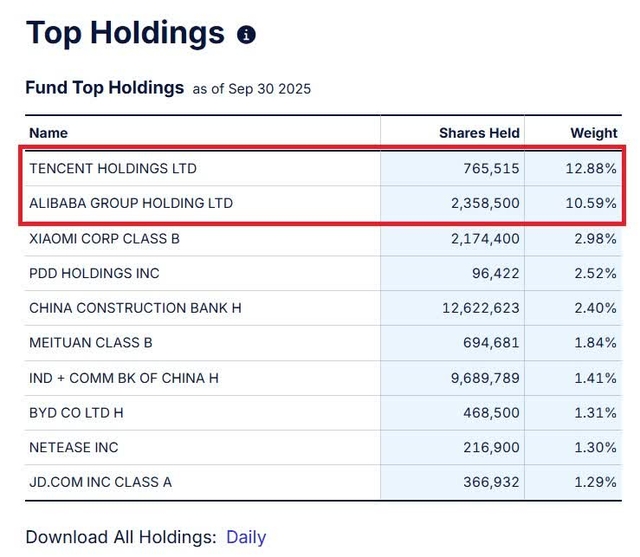This screenshot has width=640, height=557.
Task: Click CHINA CONSTRUCTION BANK H name
Action: click(135, 308)
